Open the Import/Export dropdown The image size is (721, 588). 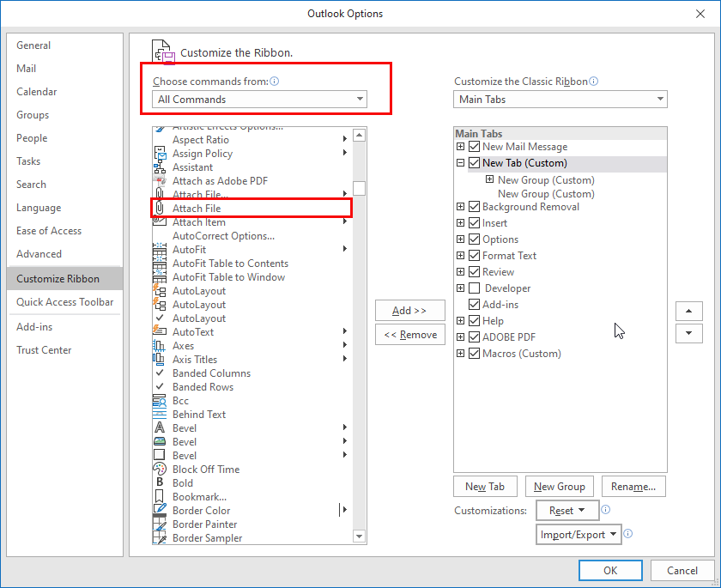(579, 534)
